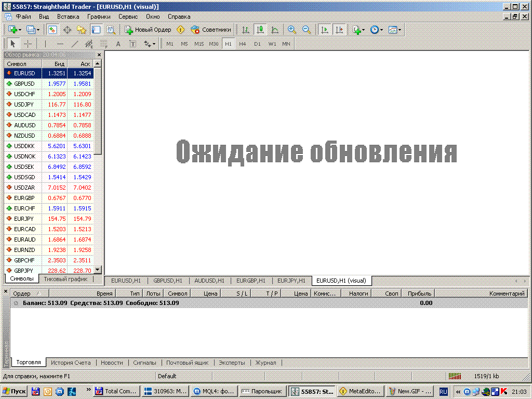Select the D1 timeframe button
Screen dimensions: 532x399
click(257, 44)
